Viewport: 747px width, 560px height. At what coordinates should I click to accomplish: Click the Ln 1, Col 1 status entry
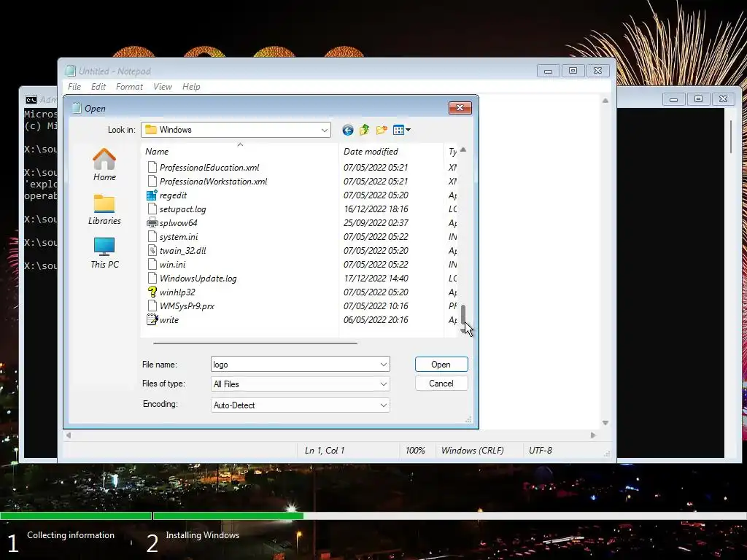(x=325, y=451)
